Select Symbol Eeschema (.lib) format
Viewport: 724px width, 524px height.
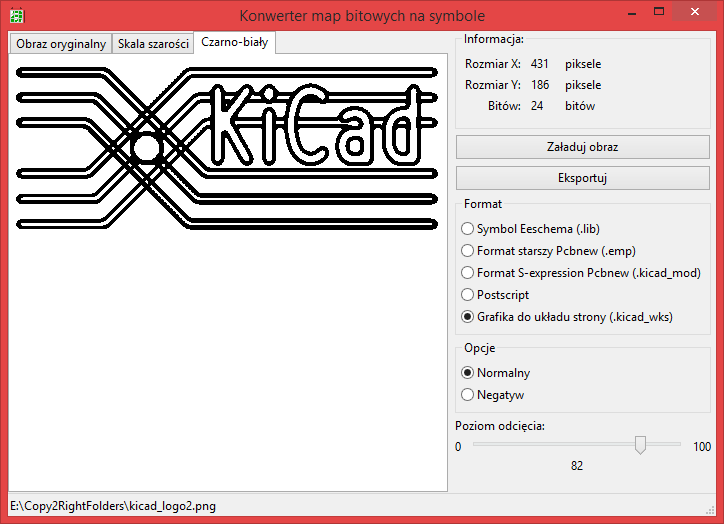531,229
